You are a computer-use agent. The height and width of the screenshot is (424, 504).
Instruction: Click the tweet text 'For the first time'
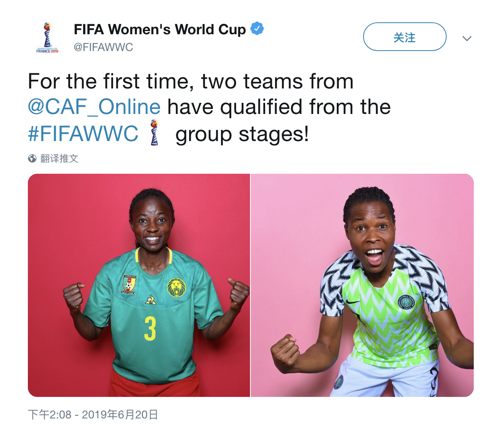coord(111,81)
